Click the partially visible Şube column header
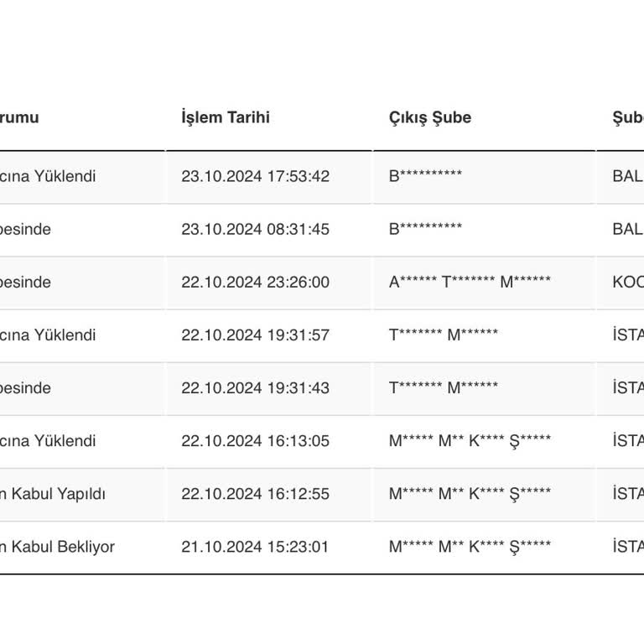This screenshot has width=644, height=644. tap(628, 117)
